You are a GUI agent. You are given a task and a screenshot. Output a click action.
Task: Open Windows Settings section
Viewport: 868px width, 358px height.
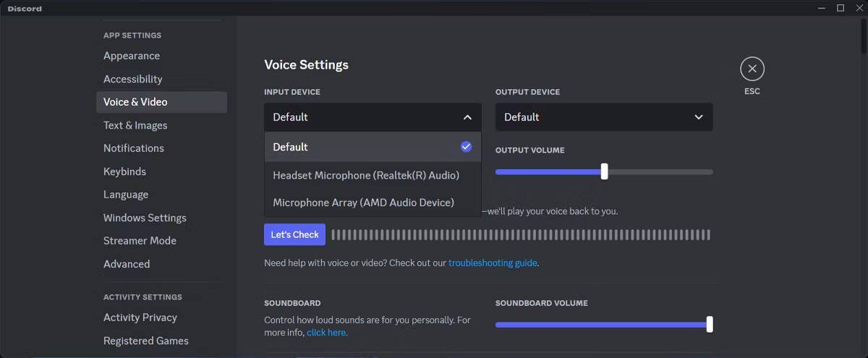[x=161, y=218]
